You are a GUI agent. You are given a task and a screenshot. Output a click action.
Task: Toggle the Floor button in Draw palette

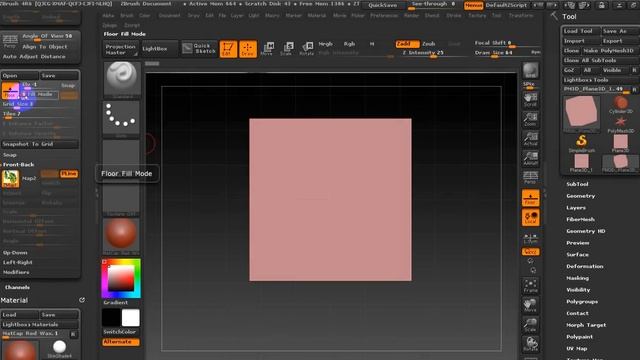tap(10, 91)
